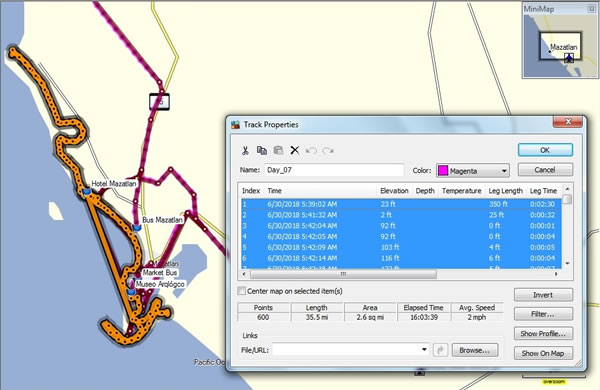The height and width of the screenshot is (390, 600).
Task: Open the Filter... dialog button
Action: pyautogui.click(x=543, y=314)
